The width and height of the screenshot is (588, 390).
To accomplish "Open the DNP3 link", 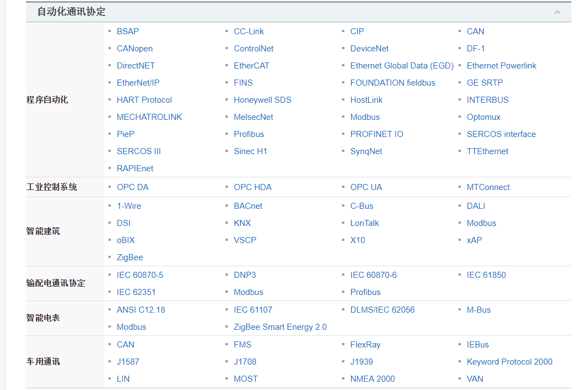I will [x=245, y=275].
